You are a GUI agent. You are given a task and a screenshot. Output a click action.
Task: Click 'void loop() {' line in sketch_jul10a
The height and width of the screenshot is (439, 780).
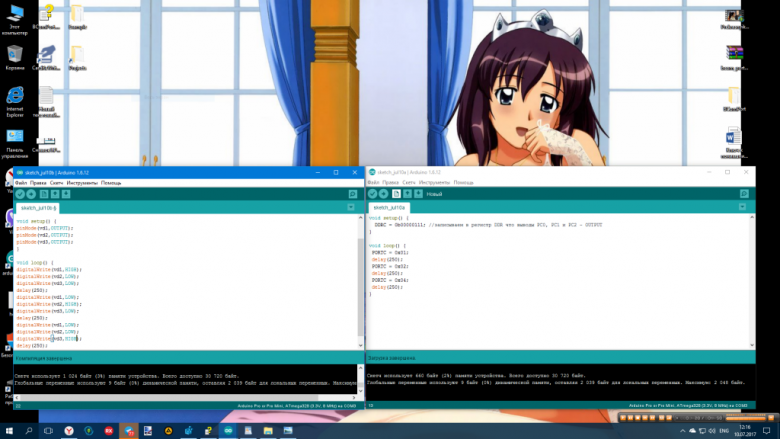tap(387, 246)
